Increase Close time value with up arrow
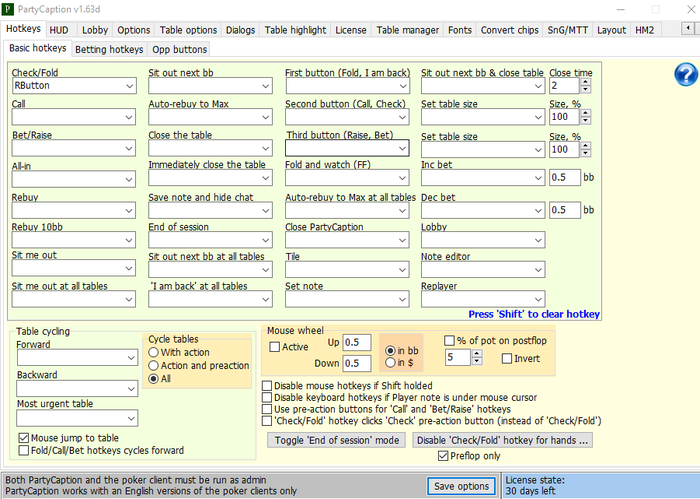This screenshot has width=700, height=499. pos(585,82)
